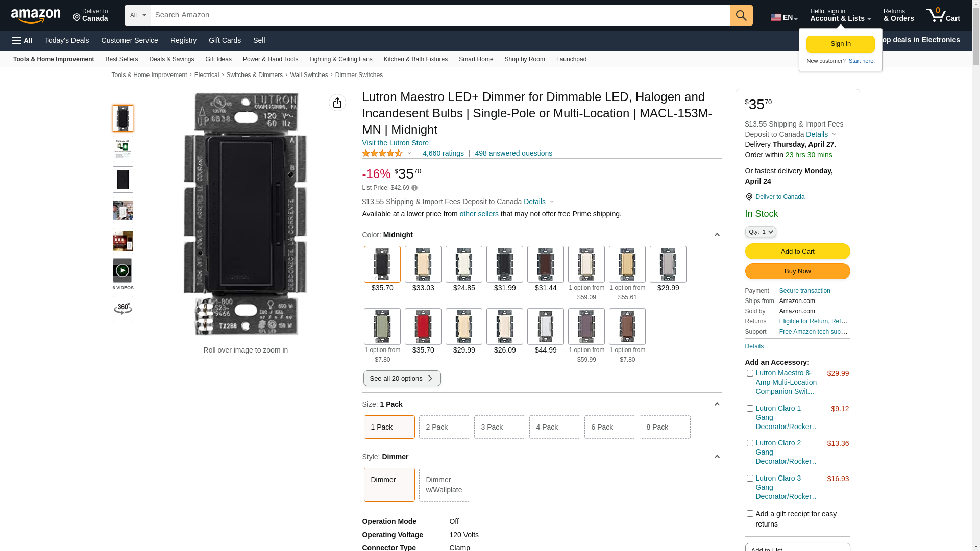Click the list price info icon
This screenshot has width=980, height=551.
coord(414,188)
